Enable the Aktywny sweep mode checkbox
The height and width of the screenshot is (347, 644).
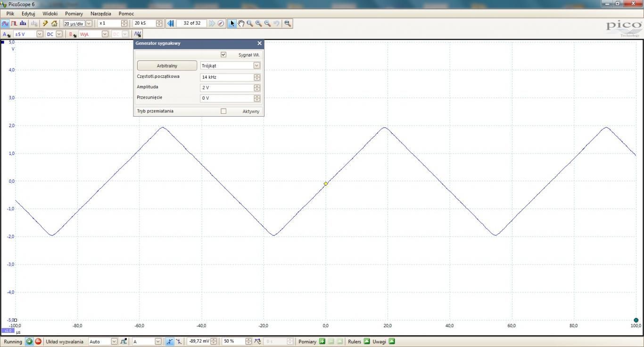point(223,111)
